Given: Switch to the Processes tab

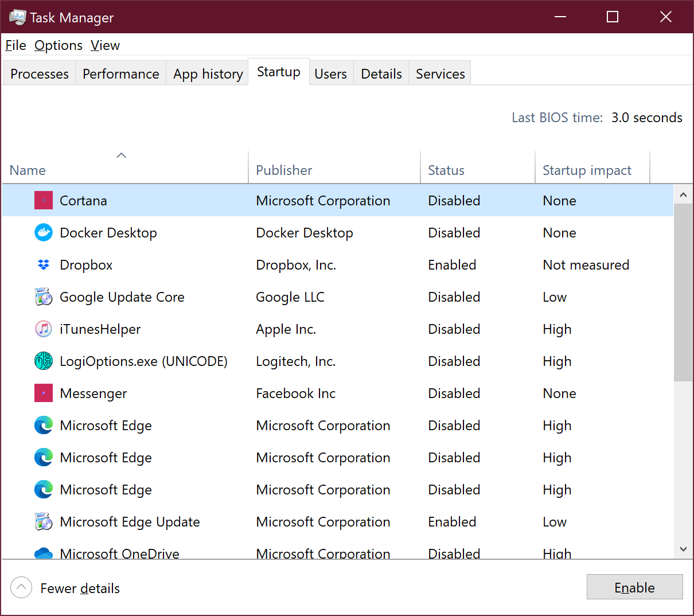Looking at the screenshot, I should coord(40,74).
